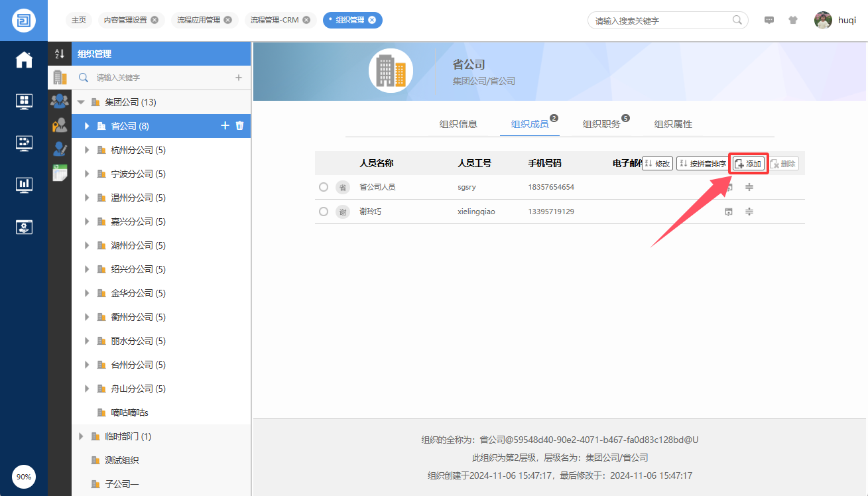
Task: Click the 按拼音排序 button
Action: pos(702,164)
